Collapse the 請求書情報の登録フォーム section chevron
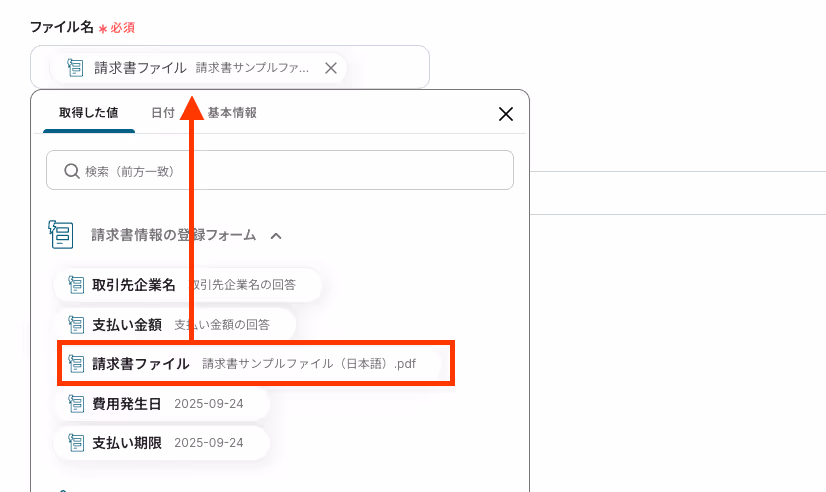This screenshot has width=826, height=492. click(x=276, y=236)
